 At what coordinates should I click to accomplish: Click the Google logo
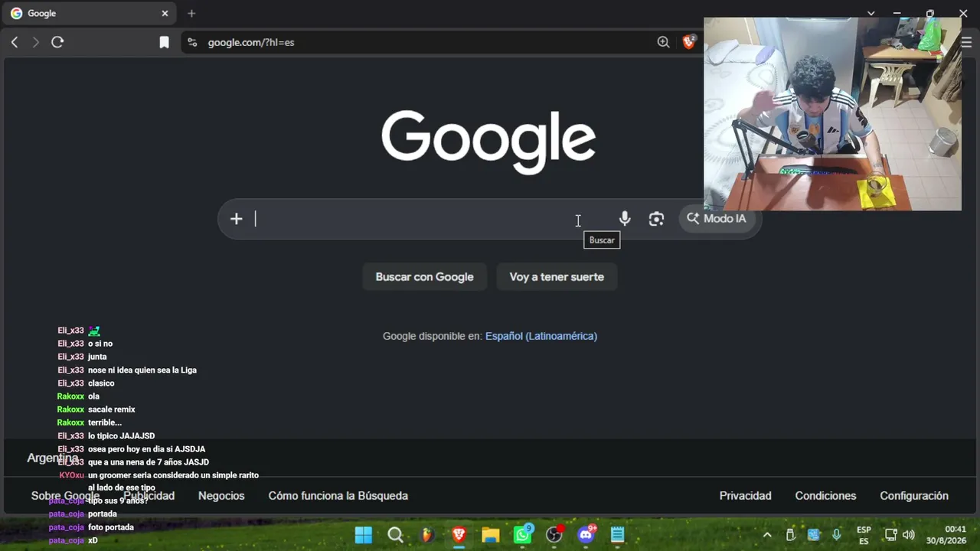(488, 142)
